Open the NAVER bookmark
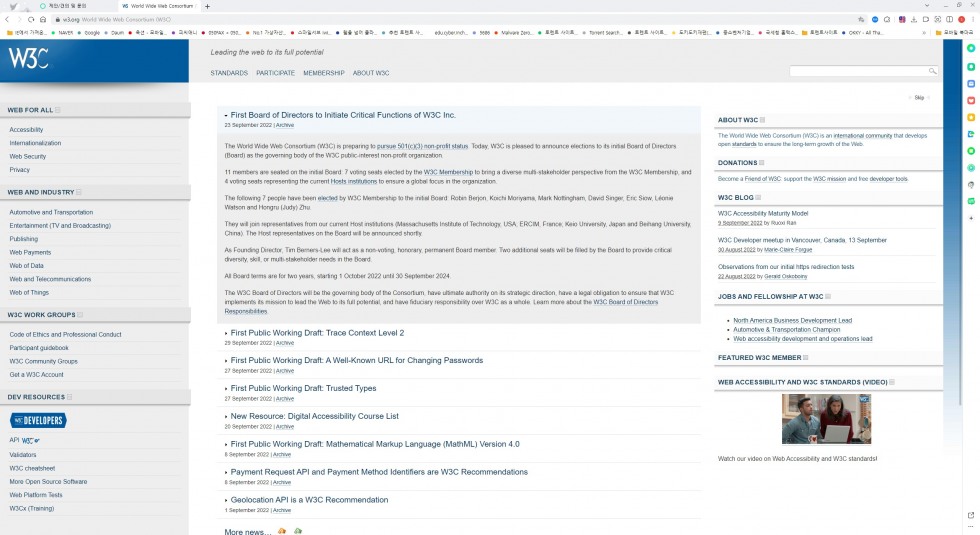The image size is (980, 535). [62, 32]
